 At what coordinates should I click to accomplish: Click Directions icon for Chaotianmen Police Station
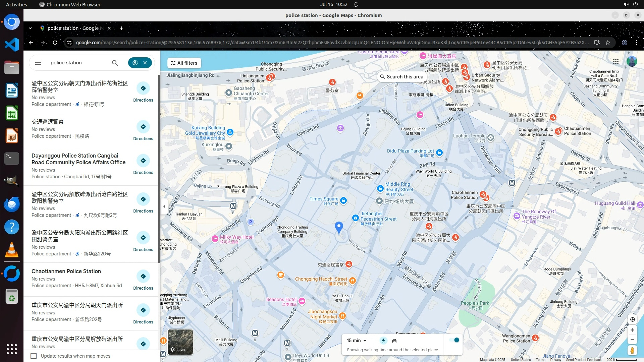(143, 276)
